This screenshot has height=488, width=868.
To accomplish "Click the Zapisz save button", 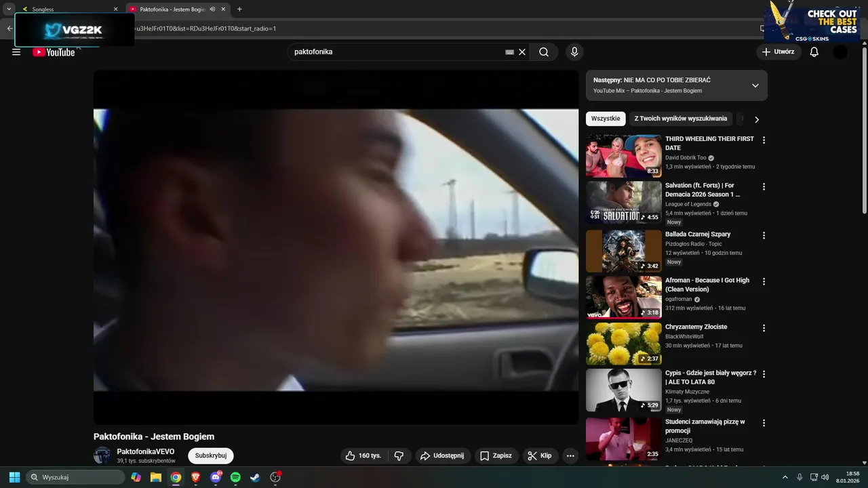I will [x=496, y=455].
